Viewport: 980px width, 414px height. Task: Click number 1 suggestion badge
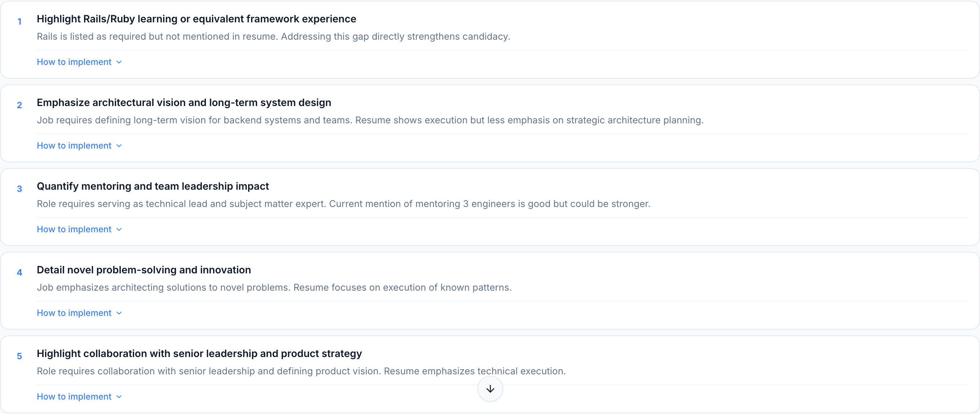[x=19, y=22]
